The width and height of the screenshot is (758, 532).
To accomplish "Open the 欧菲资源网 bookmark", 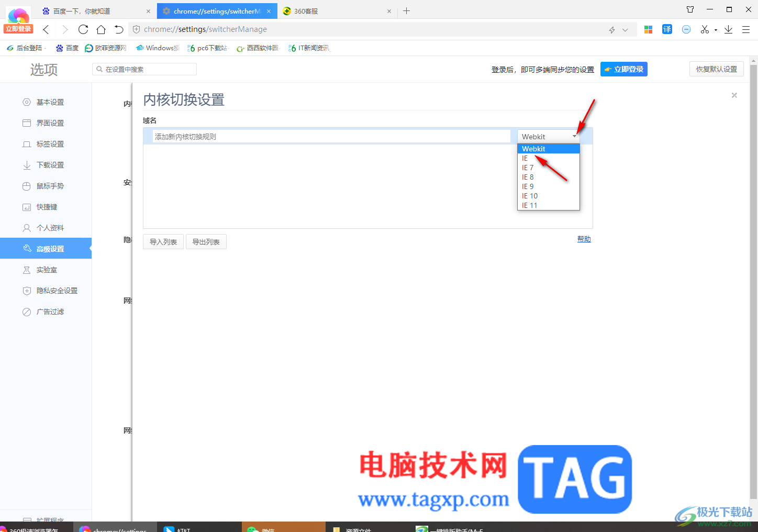I will [106, 48].
